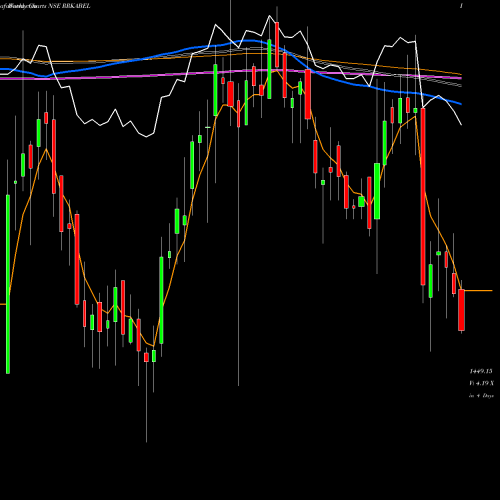Click the volume label 'V: 4.19 X'

[481, 383]
